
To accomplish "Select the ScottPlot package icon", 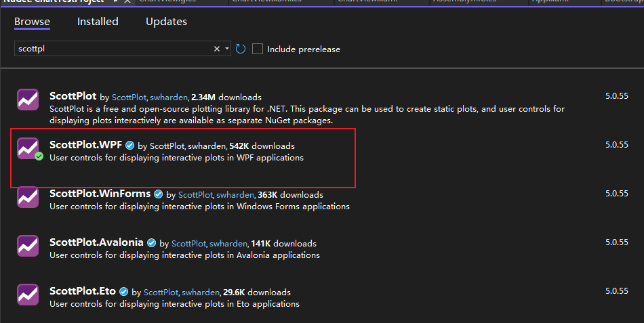I will (28, 100).
